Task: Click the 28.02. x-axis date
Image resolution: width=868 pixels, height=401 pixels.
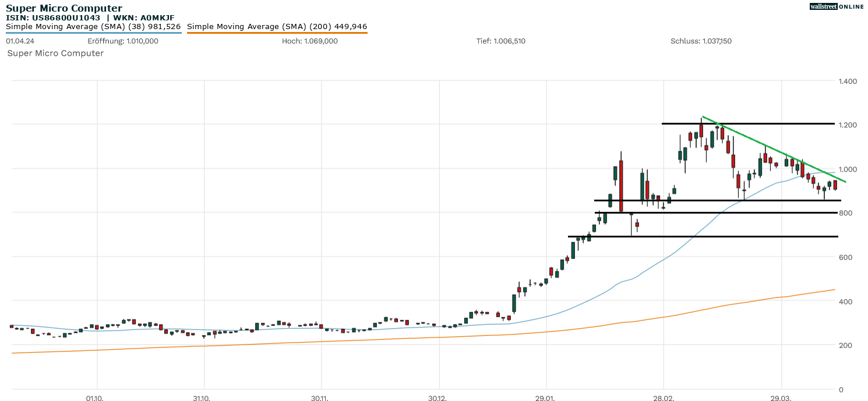Action: point(664,399)
